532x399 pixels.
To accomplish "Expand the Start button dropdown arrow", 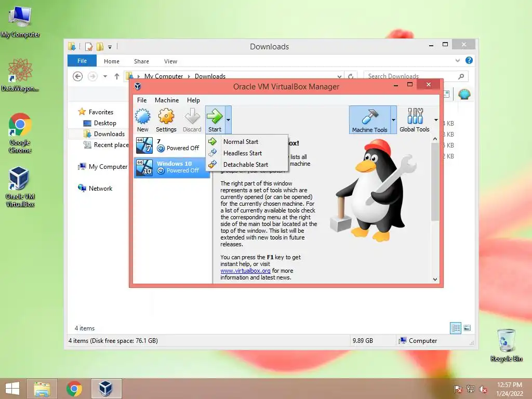I will (229, 120).
